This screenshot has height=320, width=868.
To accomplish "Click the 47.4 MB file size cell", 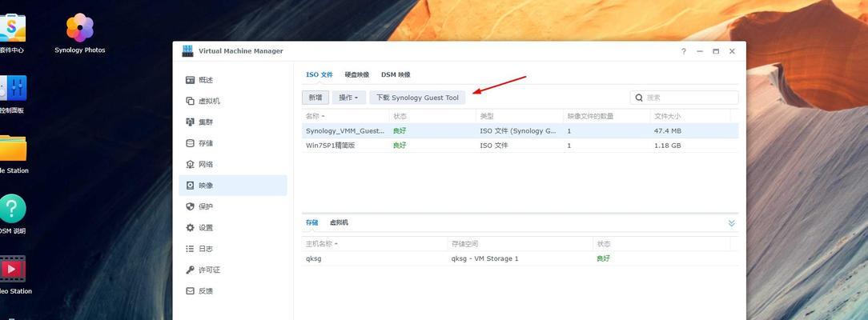I will 668,131.
